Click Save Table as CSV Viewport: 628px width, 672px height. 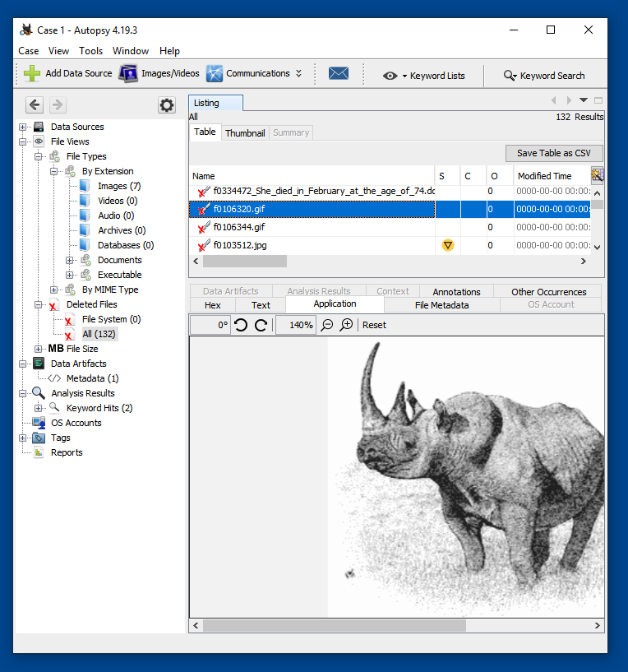[553, 153]
